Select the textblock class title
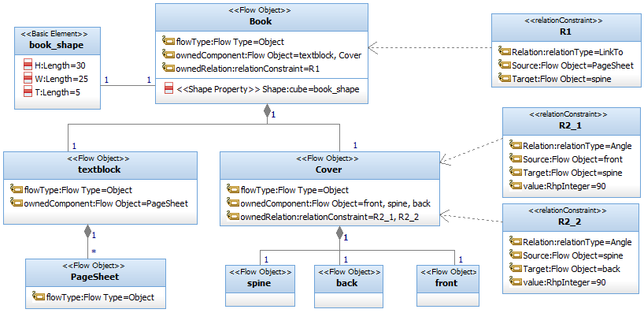Viewport: 644px width, 313px height. (100, 170)
